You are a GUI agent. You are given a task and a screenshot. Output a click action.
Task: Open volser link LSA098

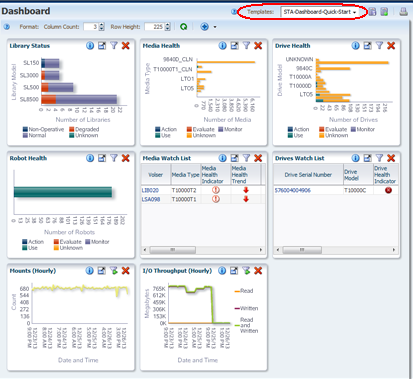tap(151, 199)
